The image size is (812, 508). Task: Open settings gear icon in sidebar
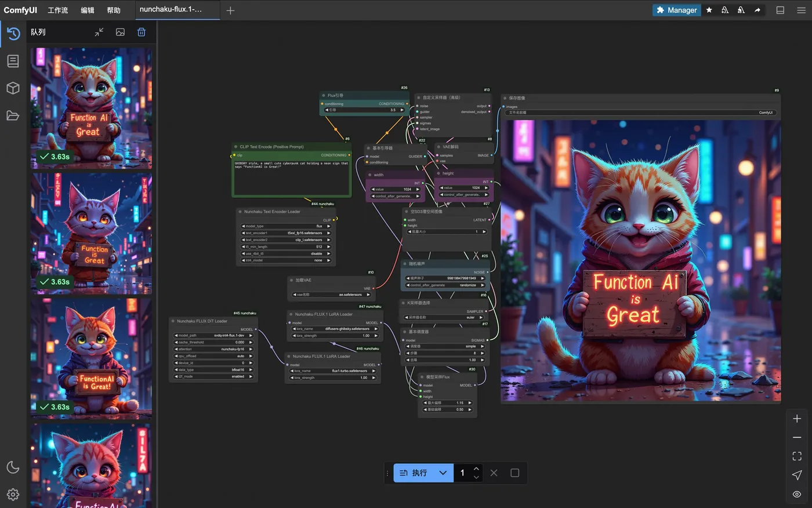click(13, 494)
